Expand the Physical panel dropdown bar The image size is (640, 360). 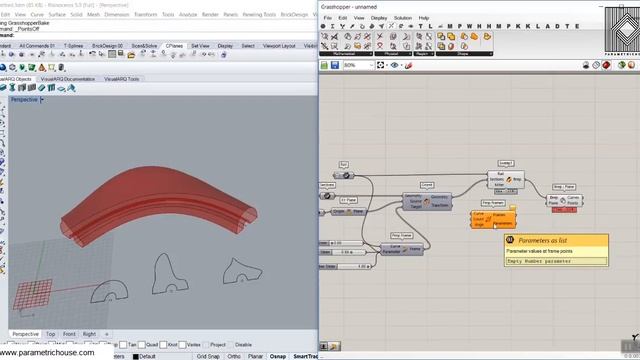coord(392,54)
